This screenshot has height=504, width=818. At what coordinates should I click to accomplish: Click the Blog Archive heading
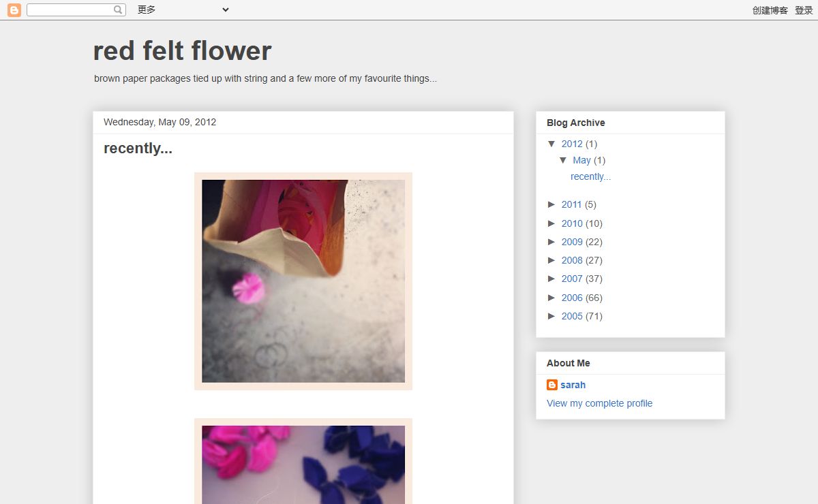[x=576, y=123]
